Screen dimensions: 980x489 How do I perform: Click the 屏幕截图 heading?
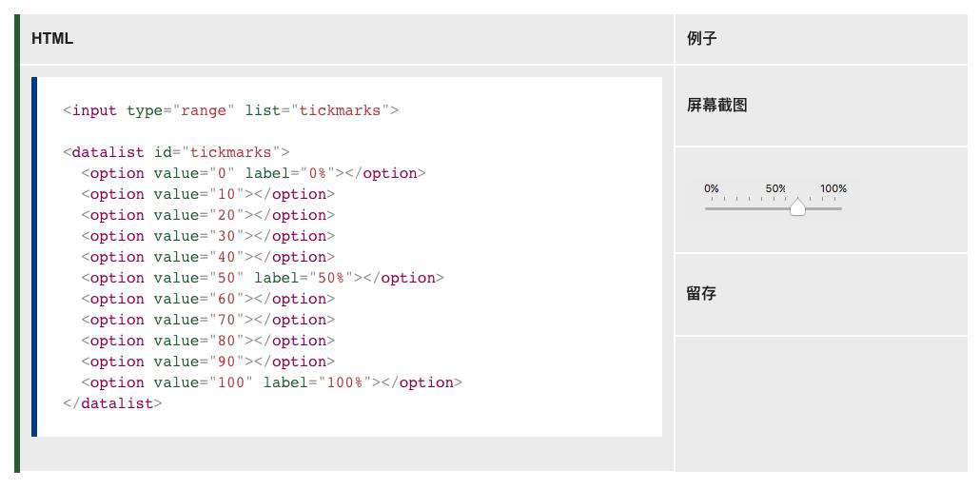[716, 105]
